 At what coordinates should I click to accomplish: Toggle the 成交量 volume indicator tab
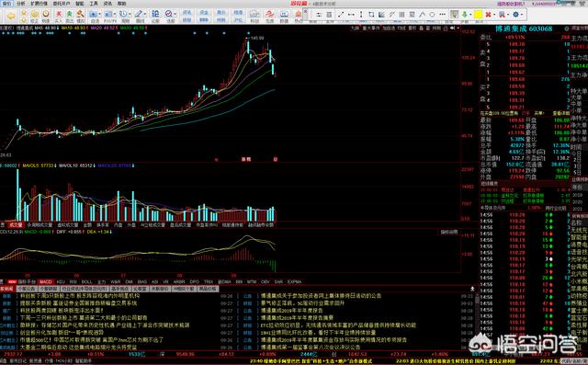tap(17, 225)
